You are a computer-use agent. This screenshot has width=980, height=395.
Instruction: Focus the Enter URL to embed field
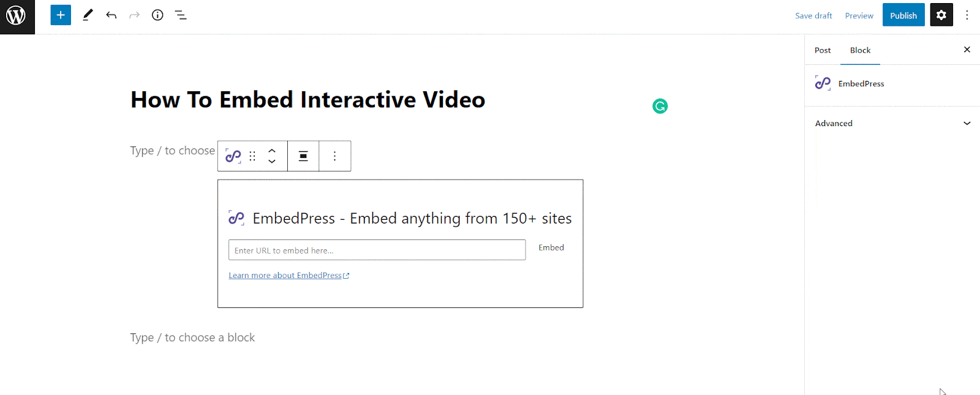[377, 250]
